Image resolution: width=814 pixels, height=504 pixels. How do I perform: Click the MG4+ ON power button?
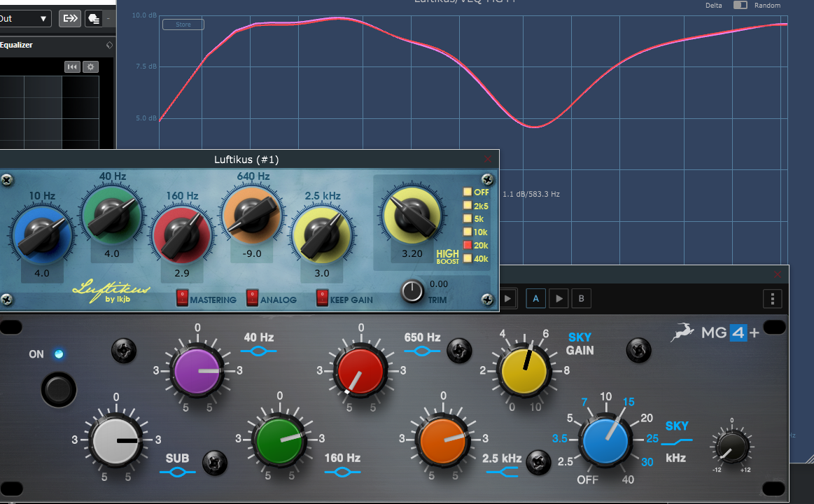[59, 390]
